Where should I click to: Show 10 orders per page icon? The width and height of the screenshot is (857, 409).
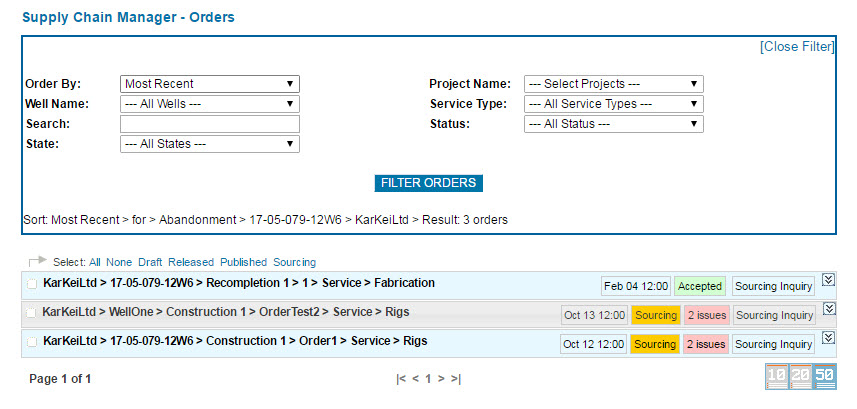point(776,377)
